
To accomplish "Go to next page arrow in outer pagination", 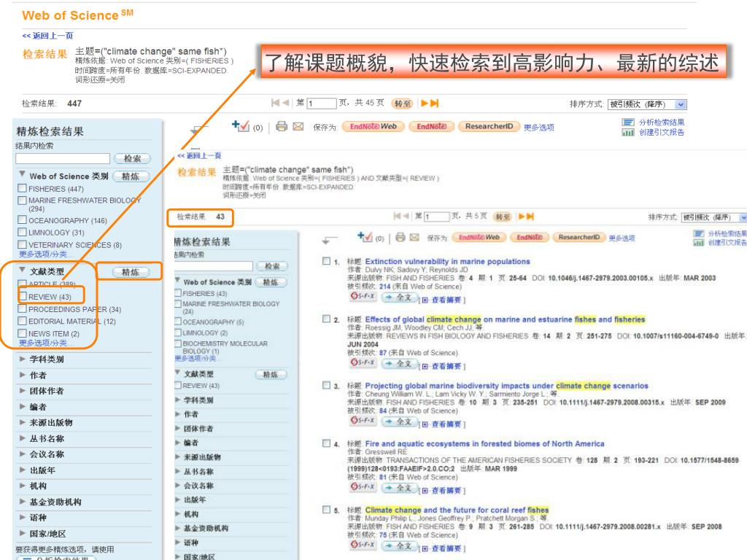I will [x=425, y=103].
